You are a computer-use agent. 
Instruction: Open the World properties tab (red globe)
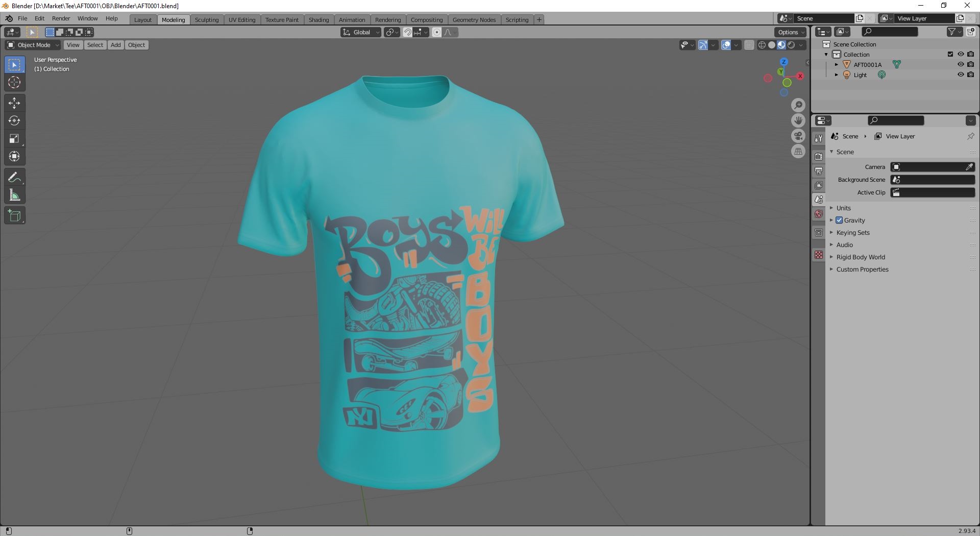tap(819, 214)
